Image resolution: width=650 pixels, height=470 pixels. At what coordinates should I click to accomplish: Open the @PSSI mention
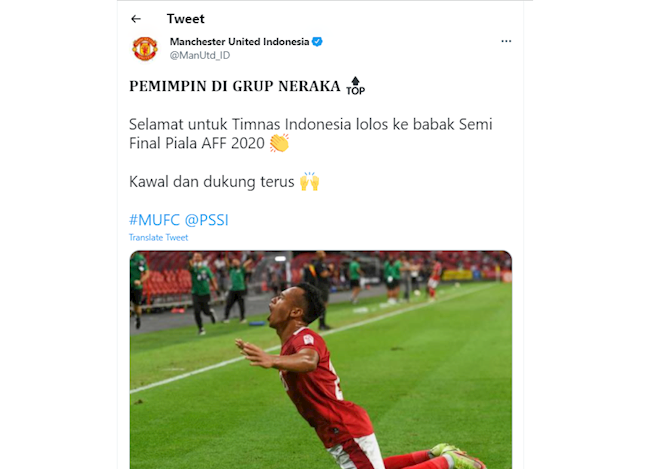tap(205, 219)
